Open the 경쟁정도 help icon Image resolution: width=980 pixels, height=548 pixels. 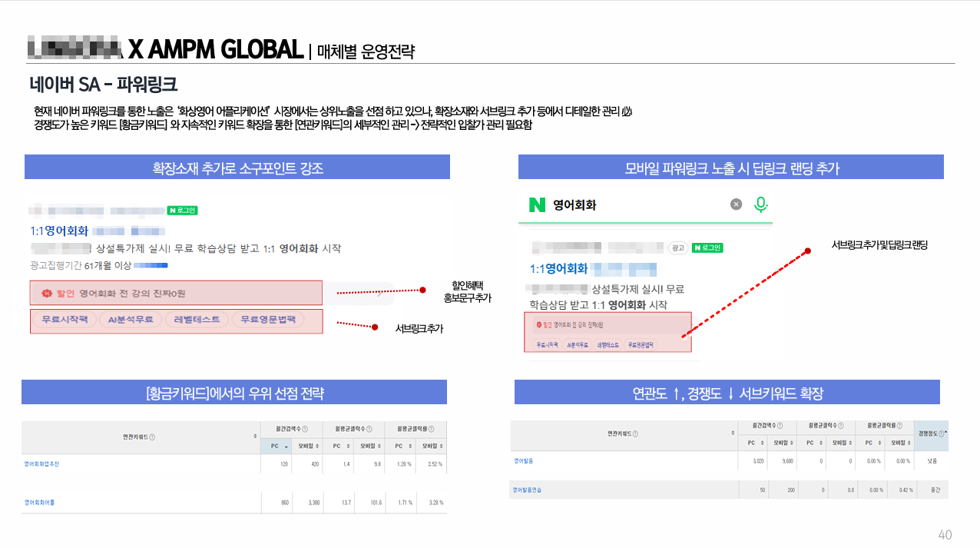941,433
